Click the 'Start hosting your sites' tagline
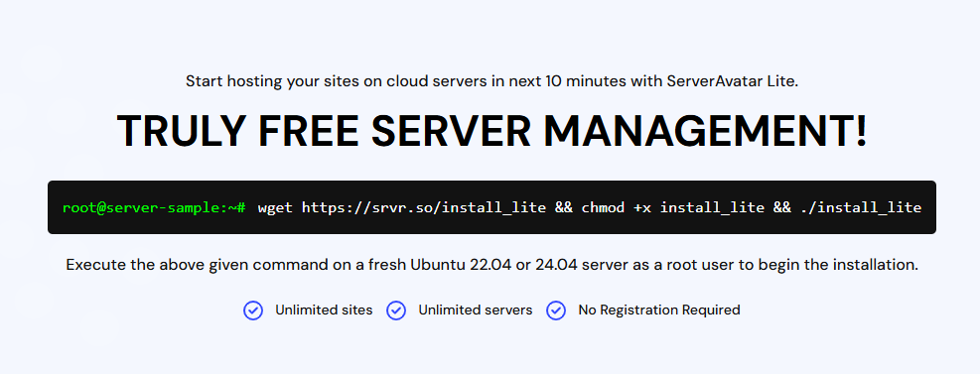Image resolution: width=980 pixels, height=374 pixels. (x=491, y=81)
